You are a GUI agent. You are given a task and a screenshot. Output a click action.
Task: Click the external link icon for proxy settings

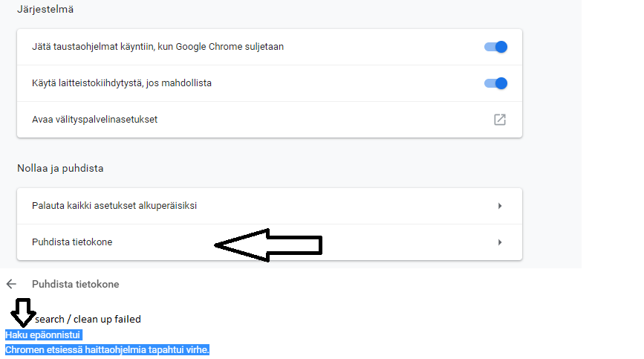click(500, 120)
